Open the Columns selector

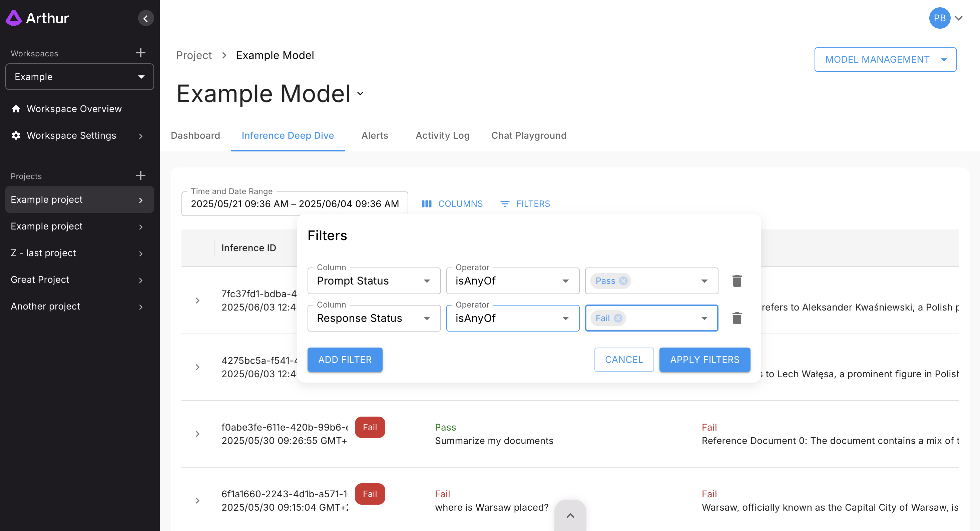click(x=452, y=204)
